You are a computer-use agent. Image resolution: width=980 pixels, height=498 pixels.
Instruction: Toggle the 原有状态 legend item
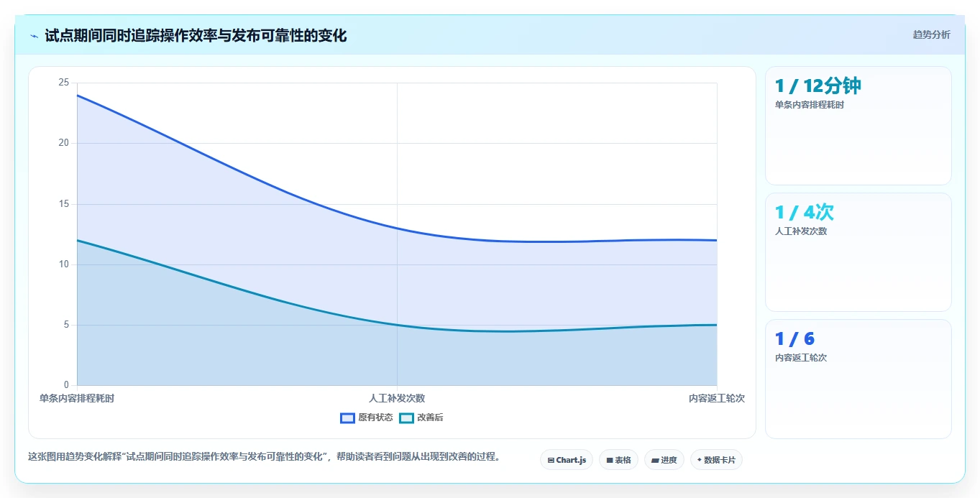[x=366, y=418]
